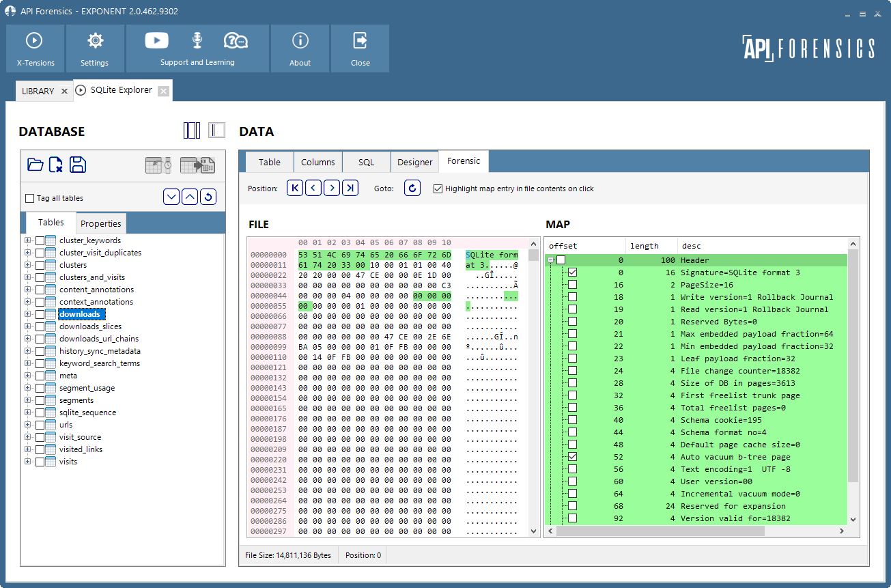Tick the checkbox for urls table
Image resolution: width=891 pixels, height=588 pixels.
click(x=40, y=425)
